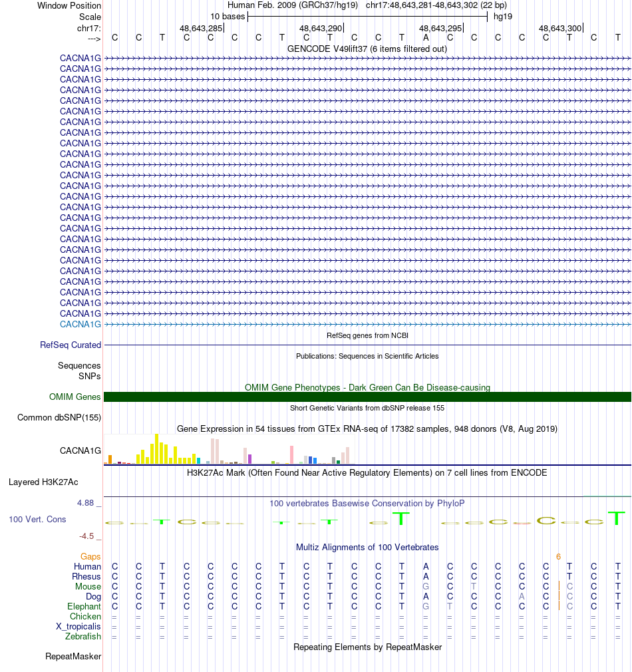The width and height of the screenshot is (632, 672).
Task: Click CACNA1G label beside GTEx bar chart
Action: click(80, 450)
